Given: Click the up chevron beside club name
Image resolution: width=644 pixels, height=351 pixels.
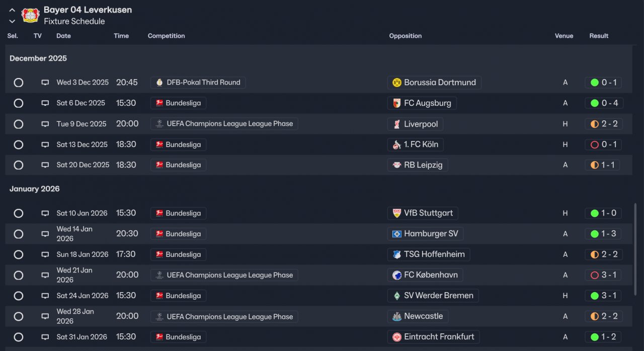Looking at the screenshot, I should [x=12, y=10].
